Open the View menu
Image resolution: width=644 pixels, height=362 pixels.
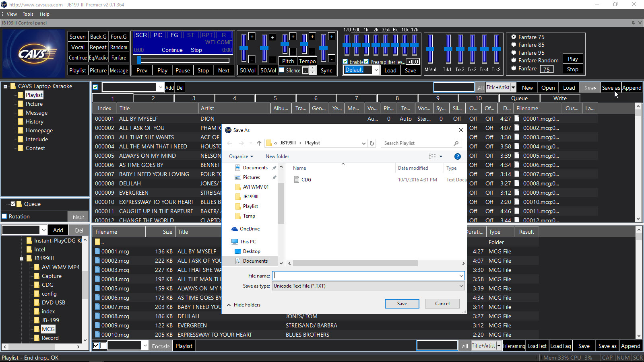[x=12, y=14]
